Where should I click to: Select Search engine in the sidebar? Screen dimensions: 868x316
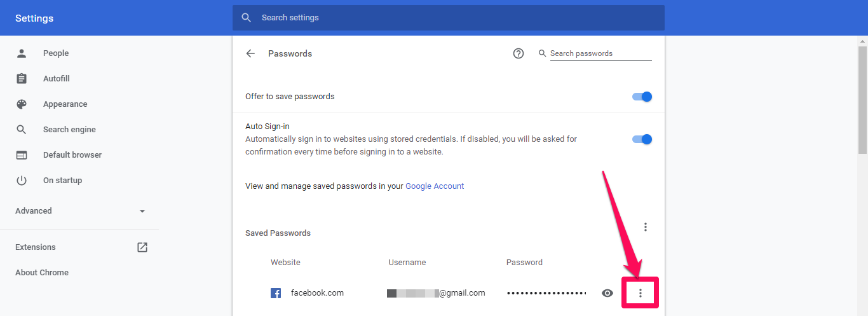pos(69,130)
